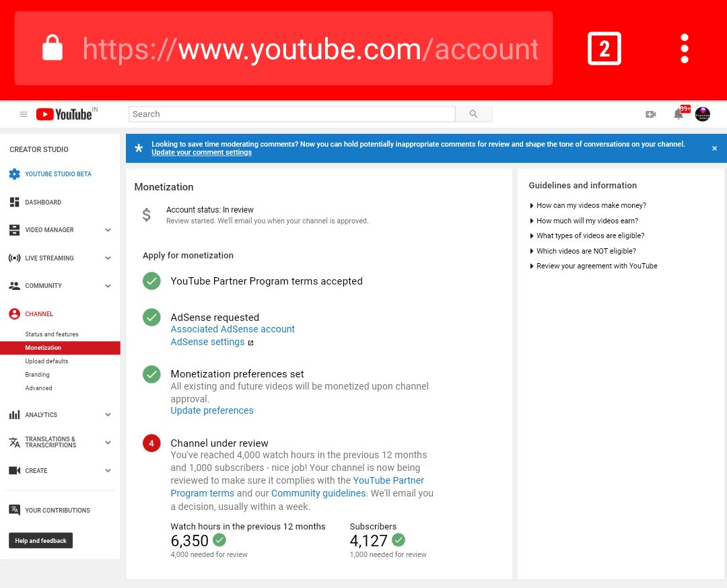Viewport: 727px width, 588px height.
Task: Click the Video Manager icon
Action: pos(14,230)
